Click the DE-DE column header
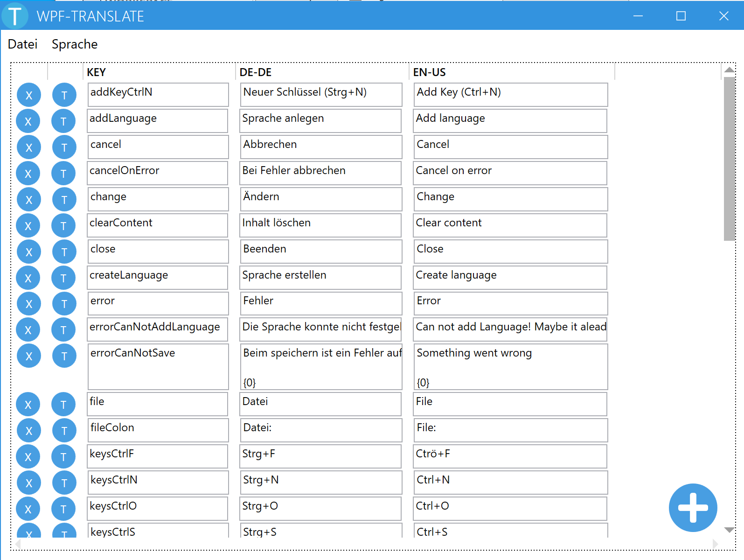The image size is (744, 560). point(323,72)
